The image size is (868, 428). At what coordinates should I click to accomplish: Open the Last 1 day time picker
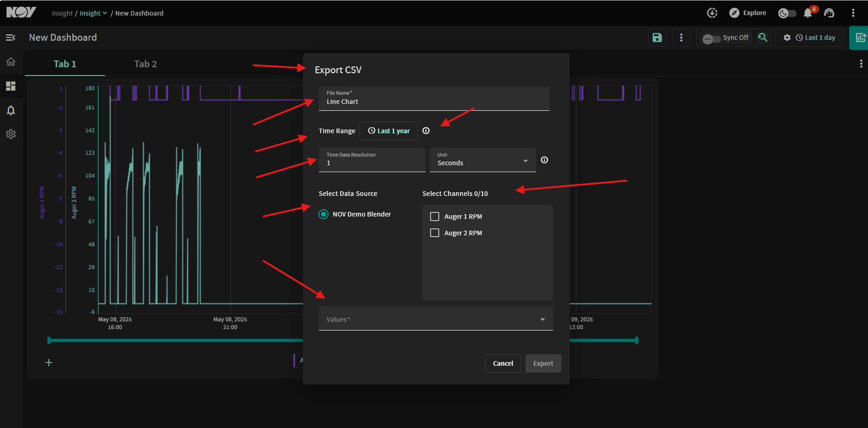coord(815,38)
